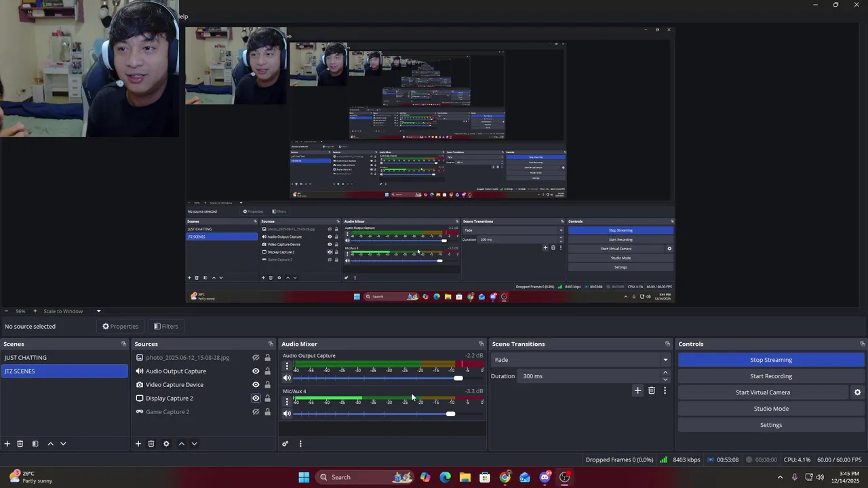Show hidden system tray icons chevron
The height and width of the screenshot is (488, 868).
[780, 477]
